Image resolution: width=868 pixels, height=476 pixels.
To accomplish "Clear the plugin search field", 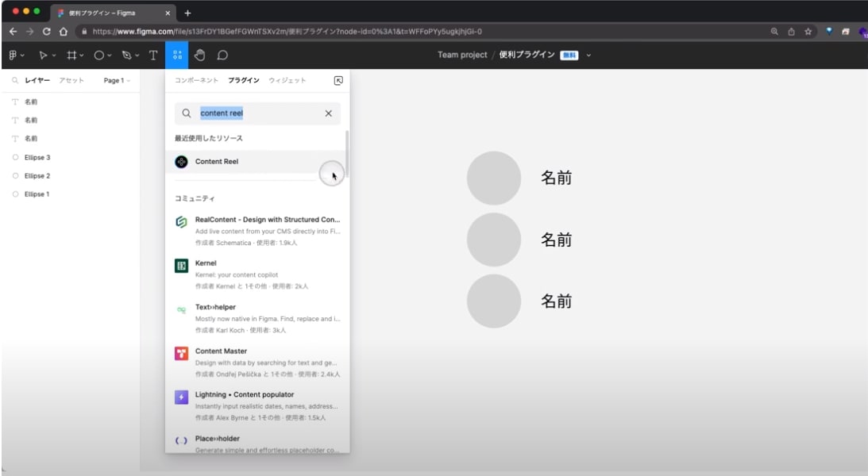I will pyautogui.click(x=328, y=113).
